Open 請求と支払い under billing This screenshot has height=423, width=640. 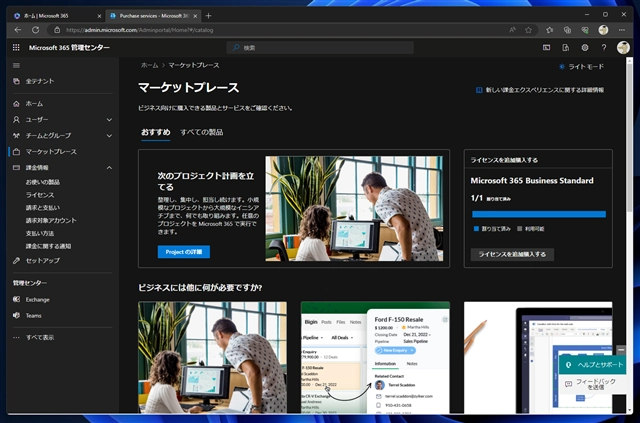click(43, 208)
